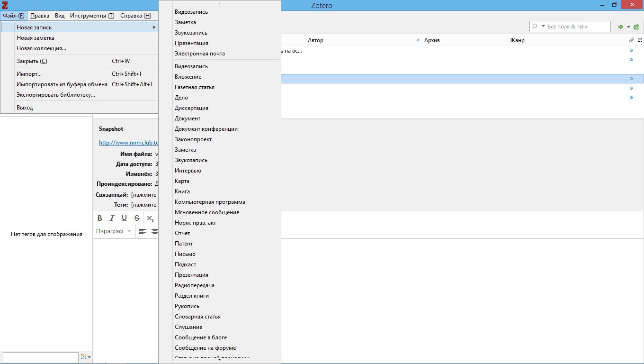Create a new Книга item
This screenshot has width=644, height=364.
point(220,191)
